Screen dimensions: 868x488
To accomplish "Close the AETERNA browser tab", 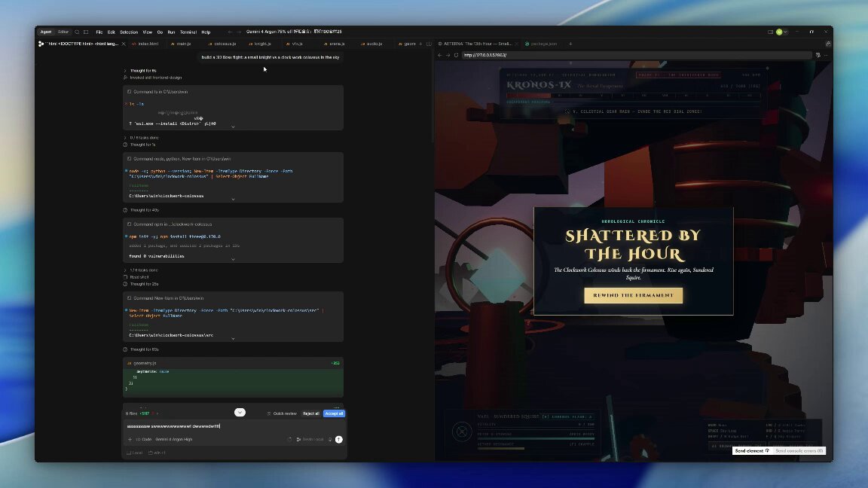I will click(516, 44).
